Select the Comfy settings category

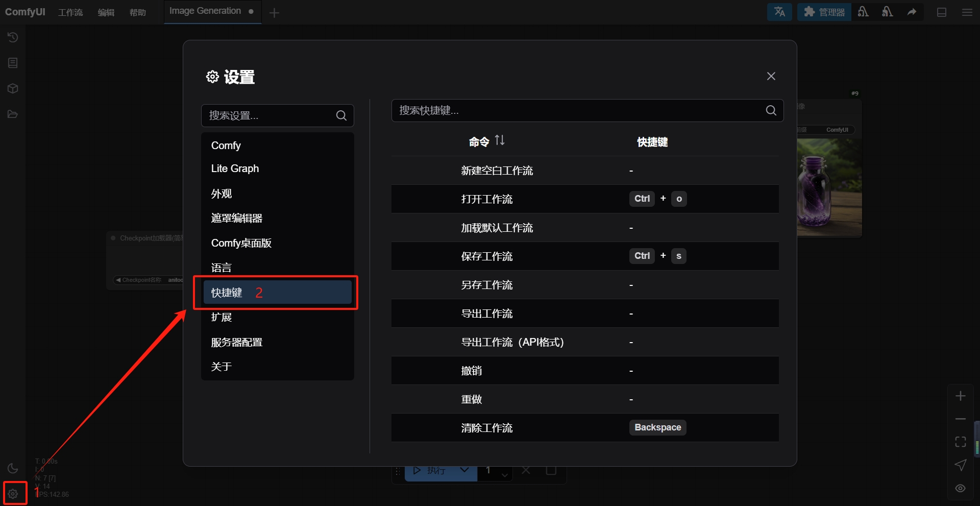pyautogui.click(x=278, y=146)
